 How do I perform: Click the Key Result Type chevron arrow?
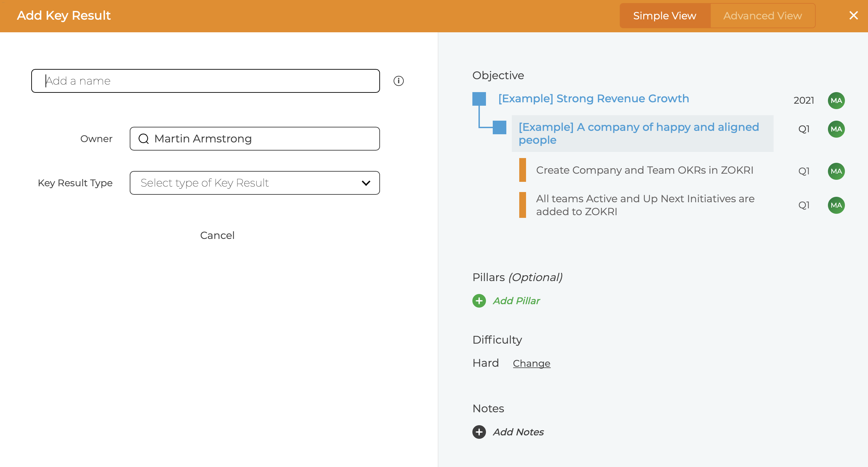click(366, 183)
